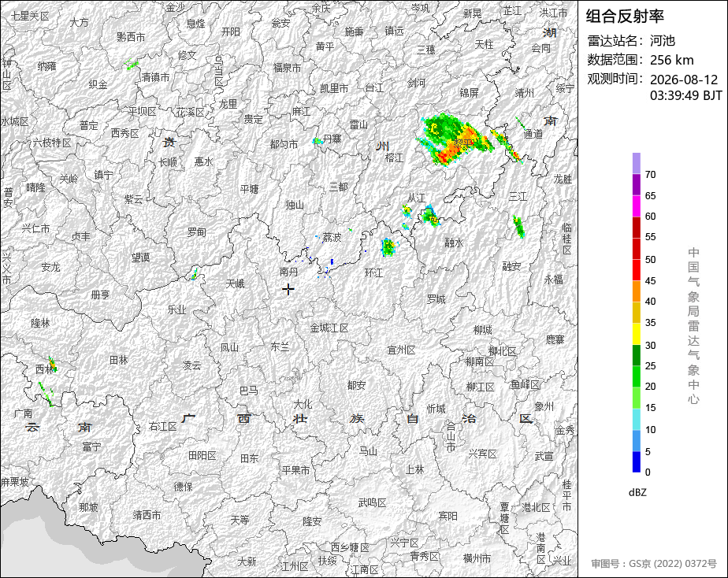
Task: Click the radar echo near 西林
Action: [53, 364]
